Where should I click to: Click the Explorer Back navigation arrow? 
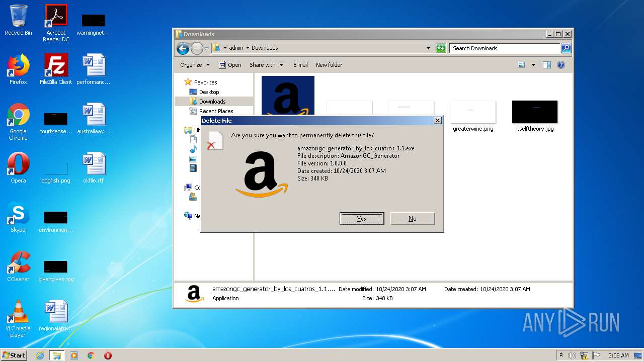183,48
